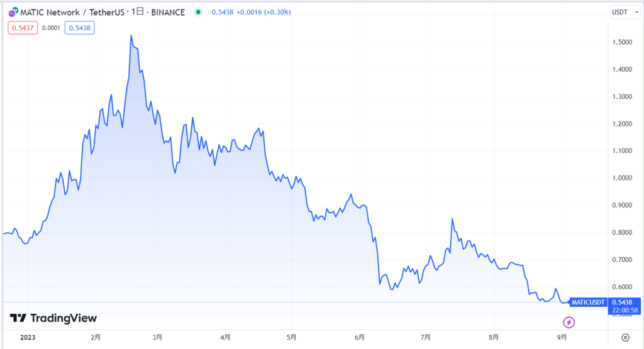The image size is (644, 349).
Task: Open chart settings gear icon
Action: [x=625, y=337]
